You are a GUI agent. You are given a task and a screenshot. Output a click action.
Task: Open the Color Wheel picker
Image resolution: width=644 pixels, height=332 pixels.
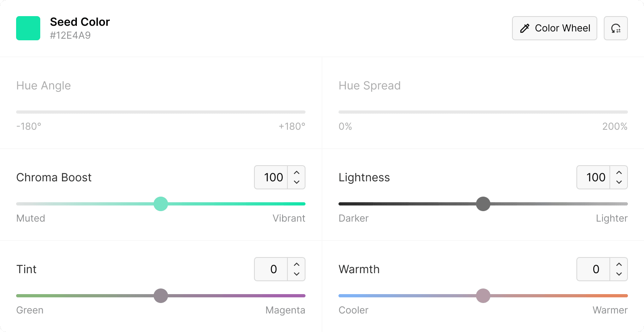pos(554,28)
